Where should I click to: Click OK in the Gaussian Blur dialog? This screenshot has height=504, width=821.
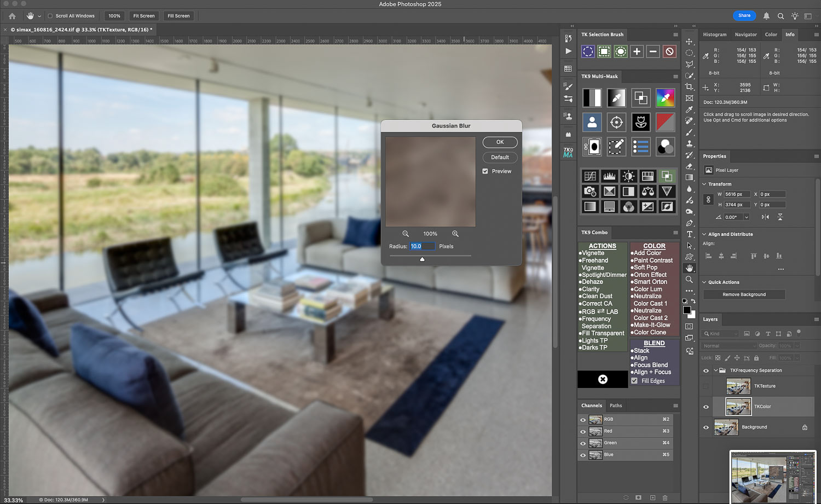[500, 142]
